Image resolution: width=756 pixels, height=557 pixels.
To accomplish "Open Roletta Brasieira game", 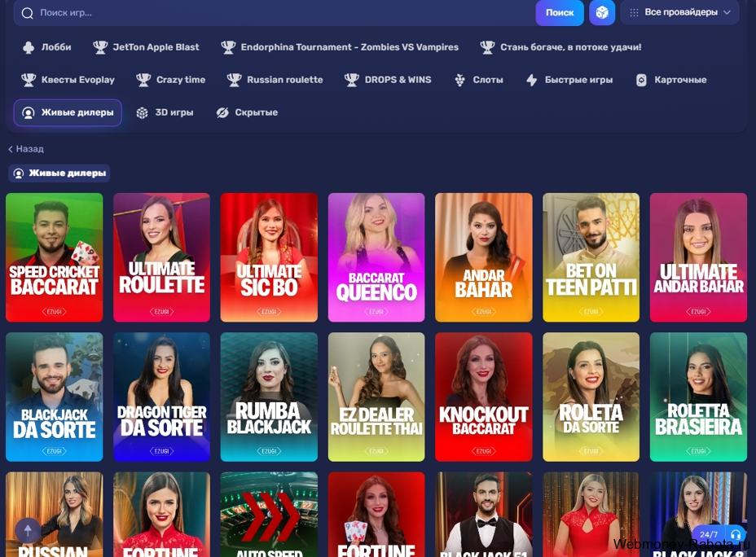I will (699, 397).
